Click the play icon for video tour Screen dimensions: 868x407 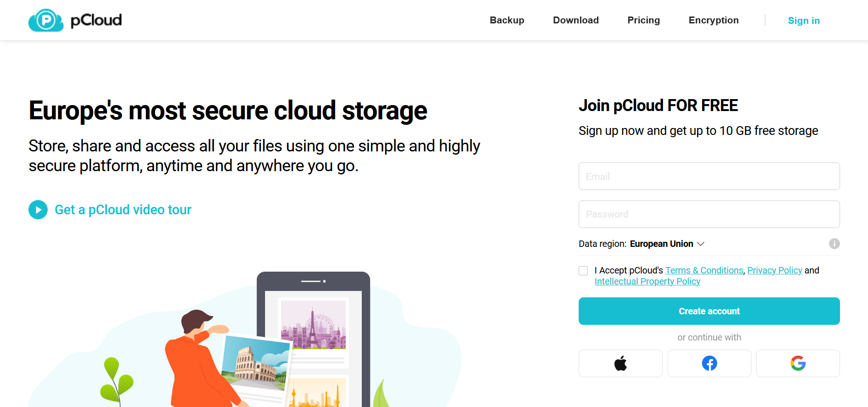click(38, 210)
